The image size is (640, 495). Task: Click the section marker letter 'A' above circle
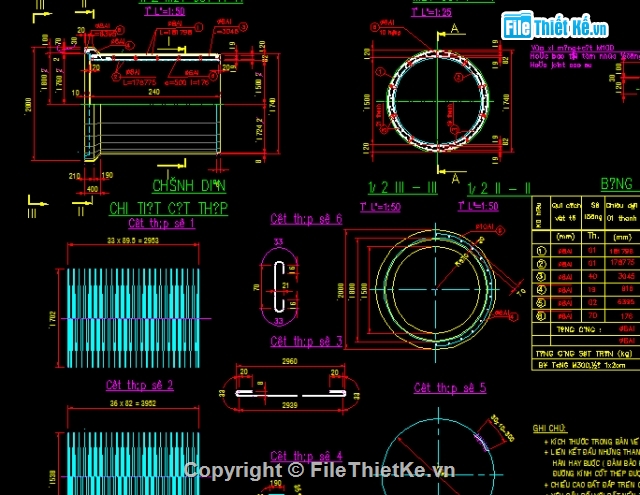pyautogui.click(x=455, y=29)
